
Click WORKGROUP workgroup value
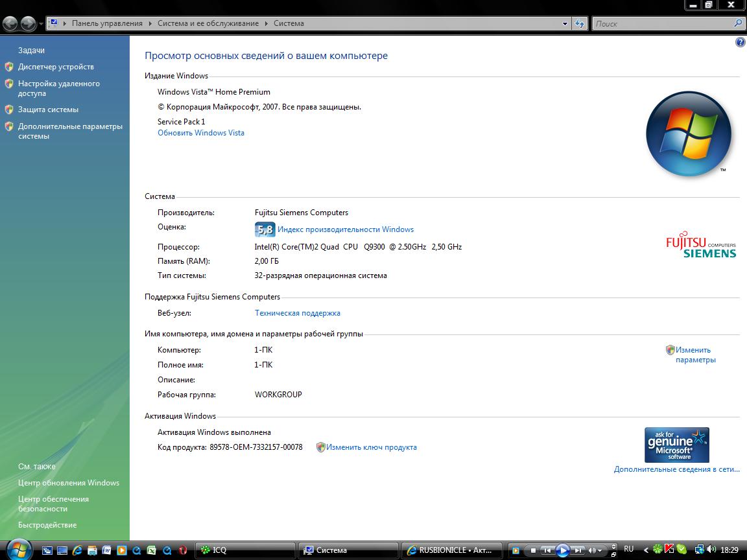[x=278, y=395]
